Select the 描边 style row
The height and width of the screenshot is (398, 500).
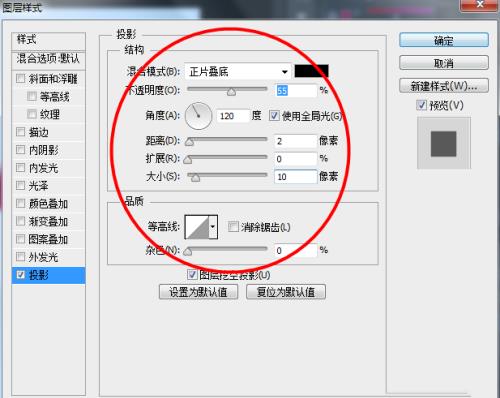point(48,132)
